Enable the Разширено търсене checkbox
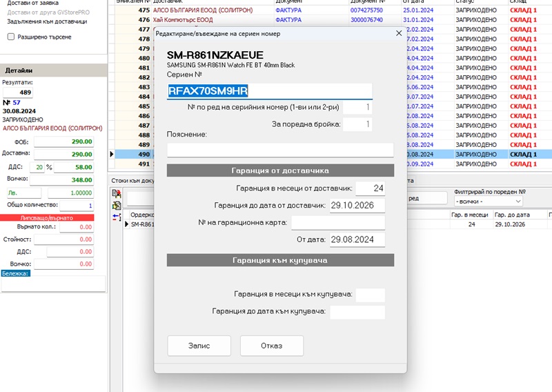 coord(11,37)
